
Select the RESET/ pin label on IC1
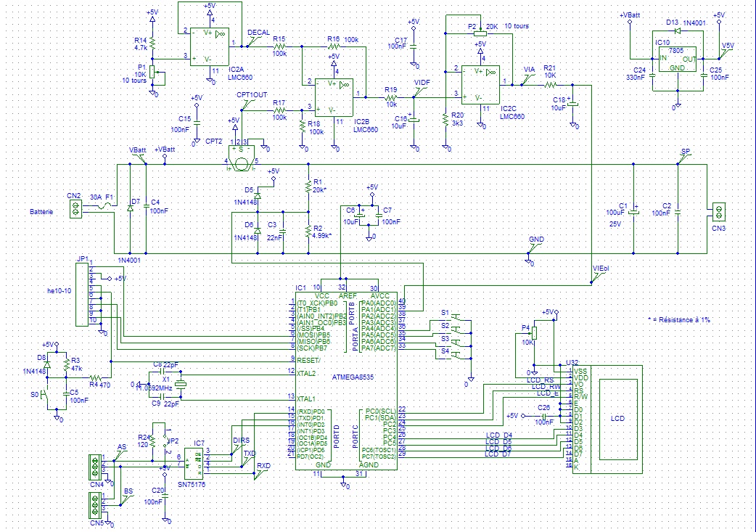pos(308,361)
